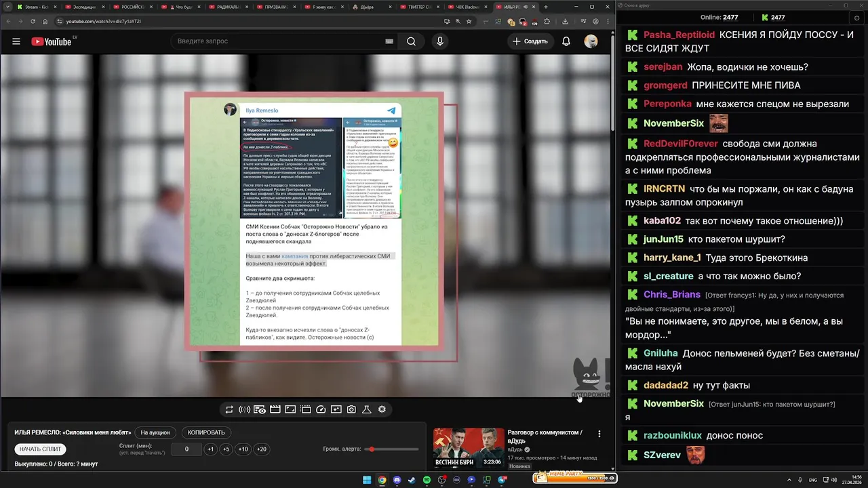Screen dimensions: 868x488
Task: Click the YouTube search magnifier button
Action: coord(411,41)
